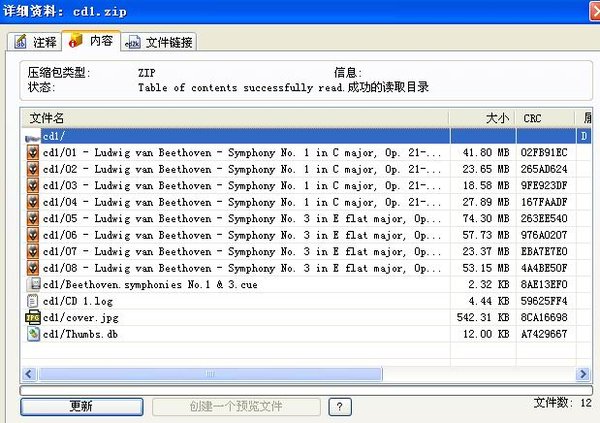Click audio icon of cd1/05 track

pos(33,219)
